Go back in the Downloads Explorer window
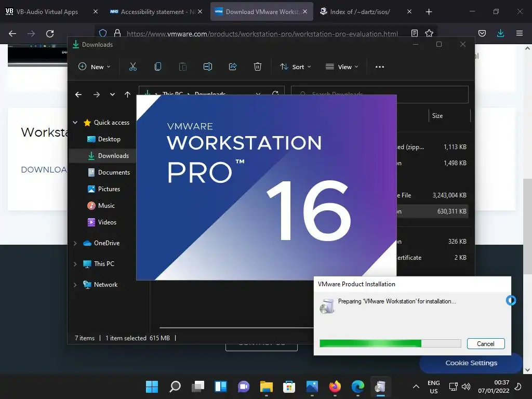This screenshot has height=399, width=532. tap(78, 95)
